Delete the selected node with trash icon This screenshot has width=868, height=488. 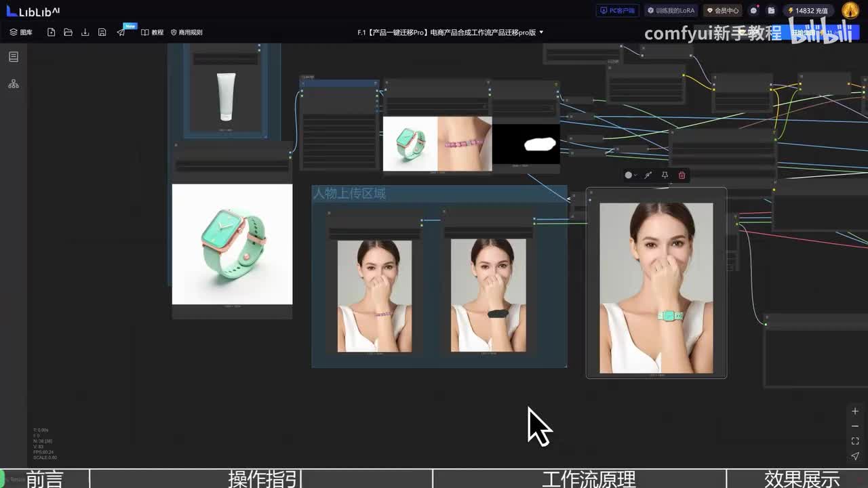point(682,175)
